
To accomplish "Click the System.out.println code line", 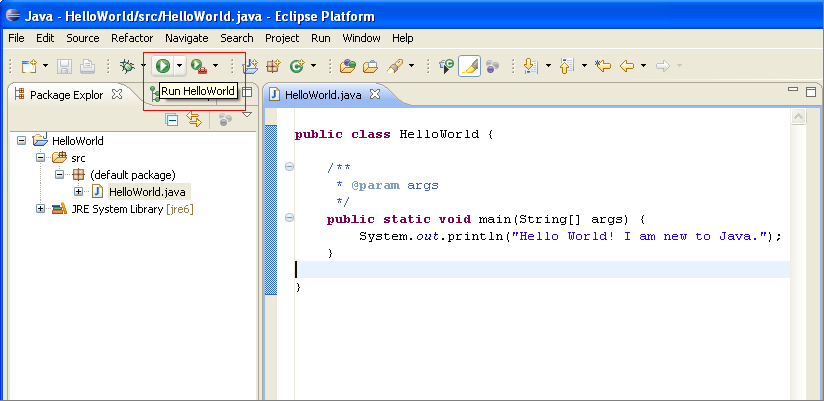I will click(x=571, y=236).
